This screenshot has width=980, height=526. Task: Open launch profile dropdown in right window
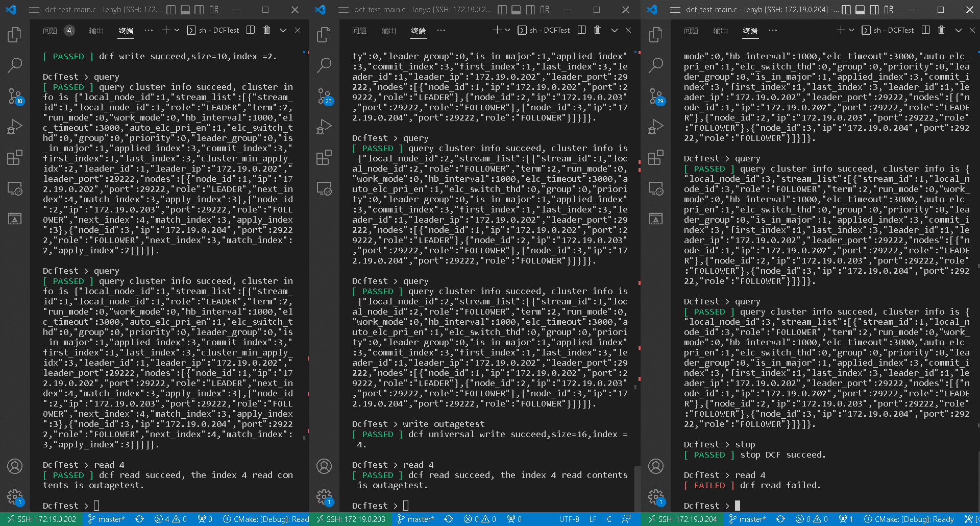click(x=851, y=30)
